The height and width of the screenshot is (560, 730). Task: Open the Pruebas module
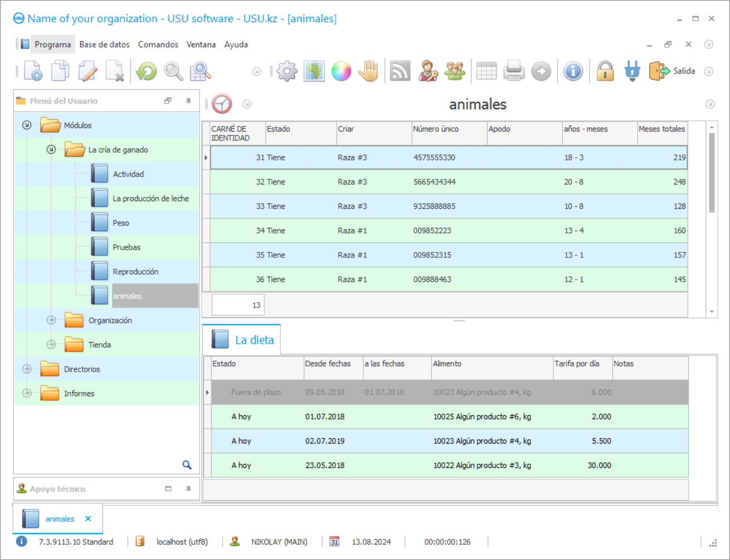point(126,247)
